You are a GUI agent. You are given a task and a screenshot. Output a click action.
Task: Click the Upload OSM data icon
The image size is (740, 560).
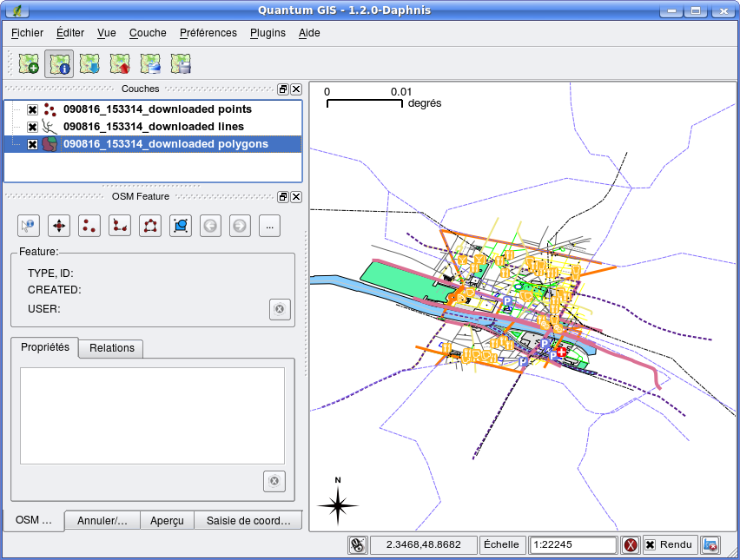(x=120, y=63)
